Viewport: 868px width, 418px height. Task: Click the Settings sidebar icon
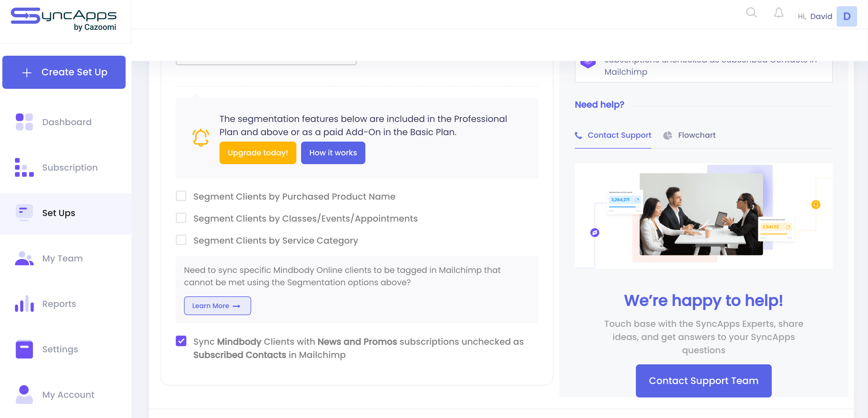(24, 349)
